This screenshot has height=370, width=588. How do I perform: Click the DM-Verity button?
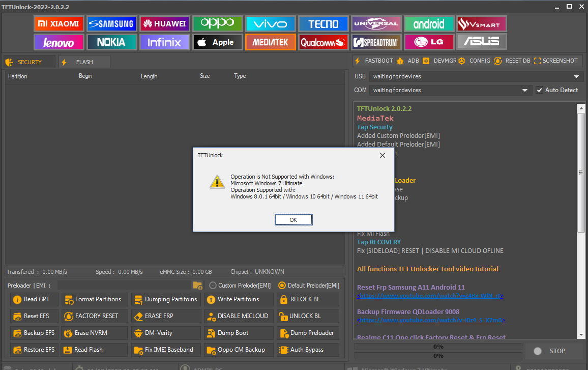click(x=166, y=333)
